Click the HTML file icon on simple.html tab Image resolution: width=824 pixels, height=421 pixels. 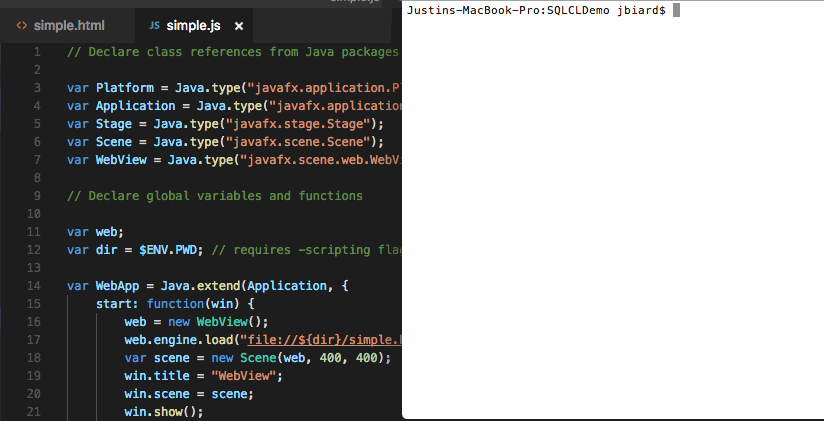(x=22, y=26)
